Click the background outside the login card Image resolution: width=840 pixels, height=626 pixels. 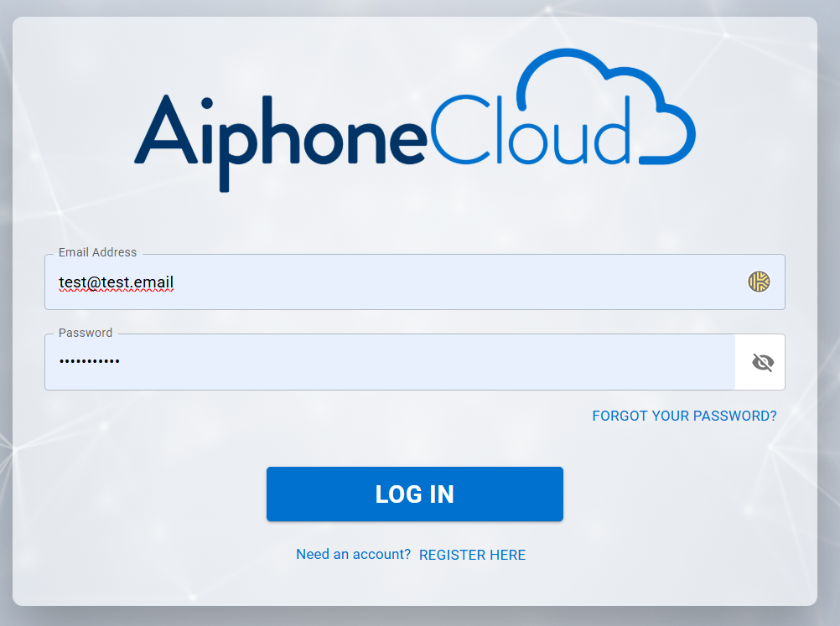tap(829, 335)
